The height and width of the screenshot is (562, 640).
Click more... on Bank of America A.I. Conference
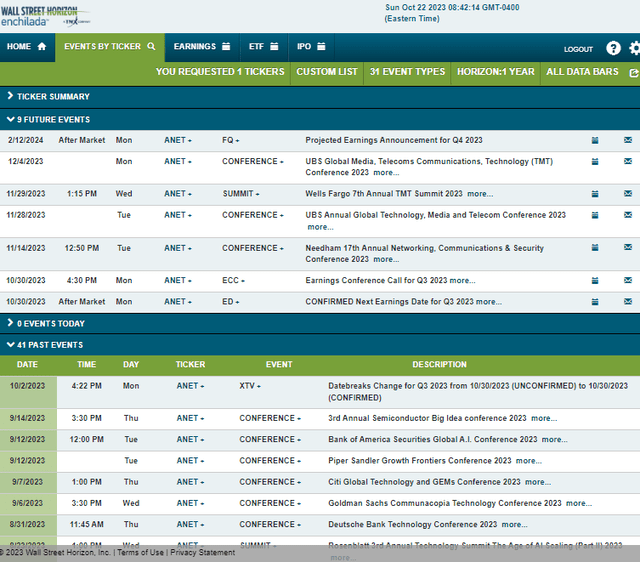[x=554, y=440]
